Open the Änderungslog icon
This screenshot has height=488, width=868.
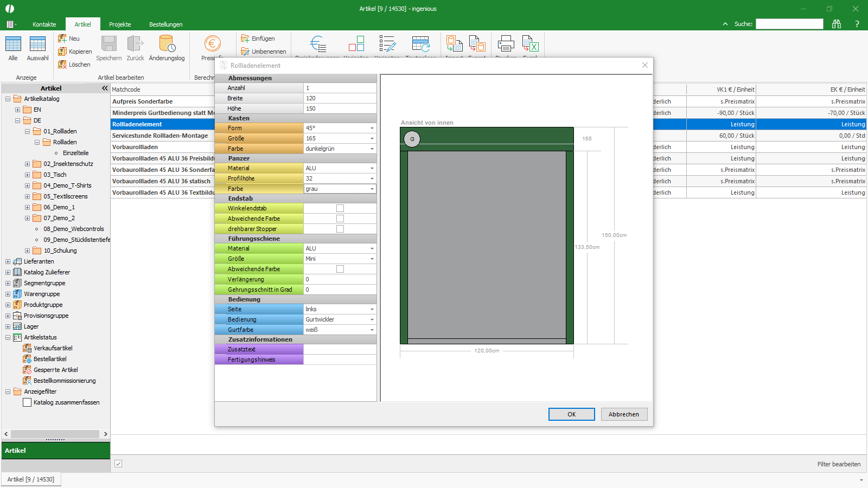point(167,44)
